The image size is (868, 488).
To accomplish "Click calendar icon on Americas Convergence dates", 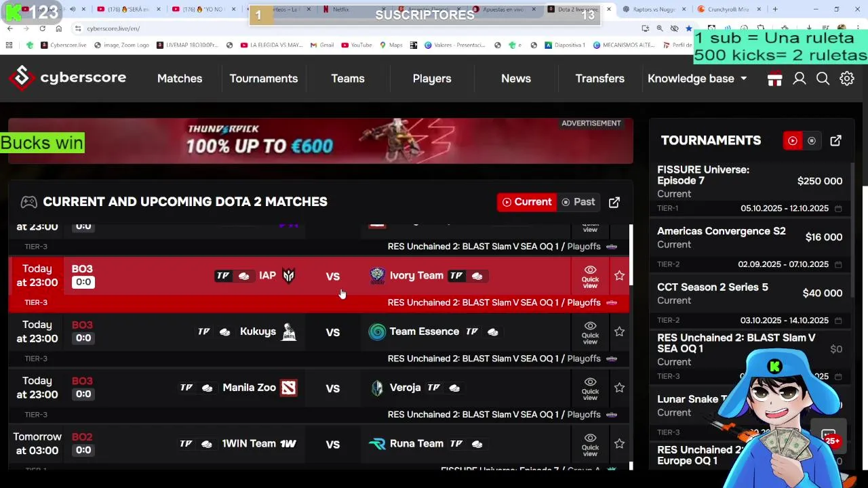I will pos(838,264).
